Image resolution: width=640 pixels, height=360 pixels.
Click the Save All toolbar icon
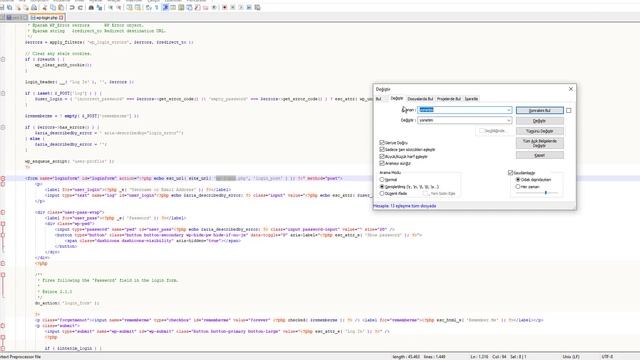(10, 7)
